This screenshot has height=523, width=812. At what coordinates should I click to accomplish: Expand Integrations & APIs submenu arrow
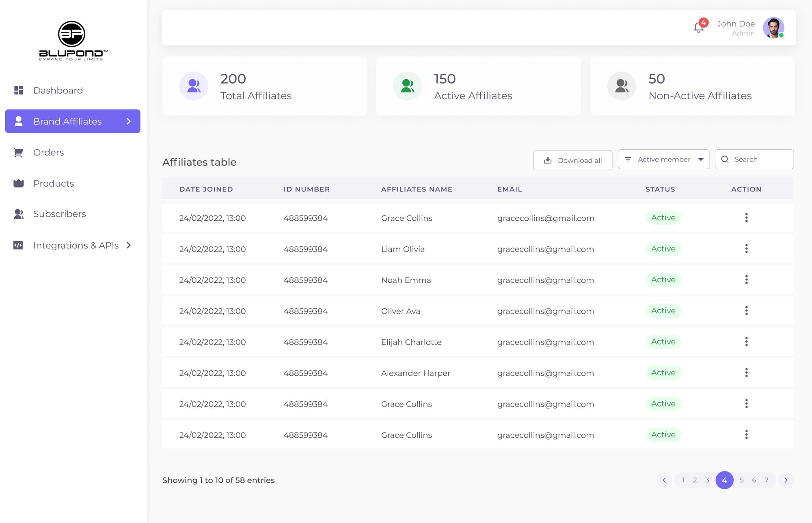click(129, 245)
